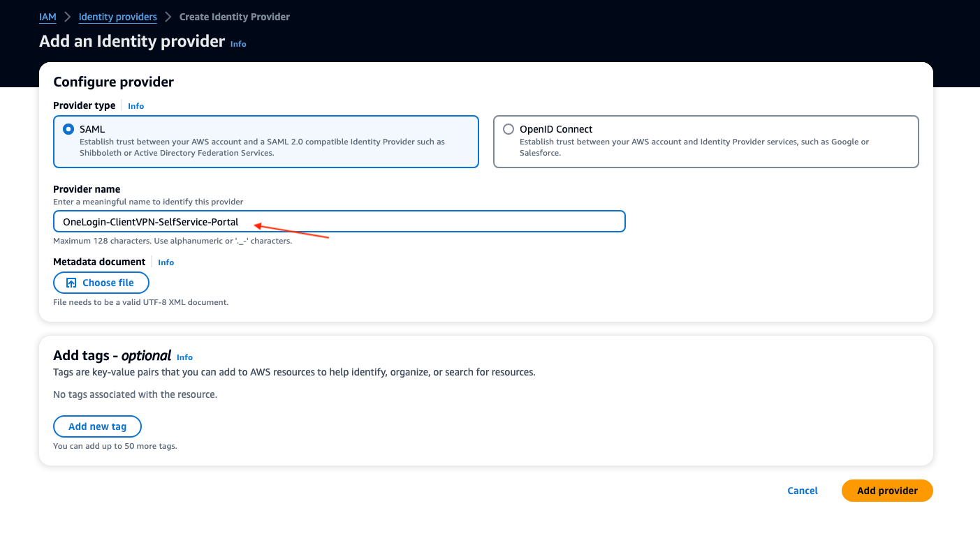This screenshot has height=536, width=980.
Task: Click the orange Add provider button
Action: coord(887,491)
